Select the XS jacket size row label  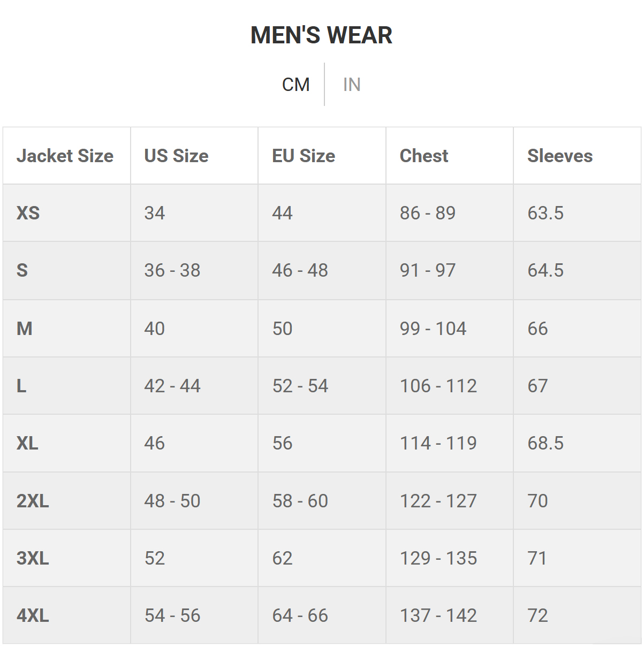pyautogui.click(x=28, y=213)
